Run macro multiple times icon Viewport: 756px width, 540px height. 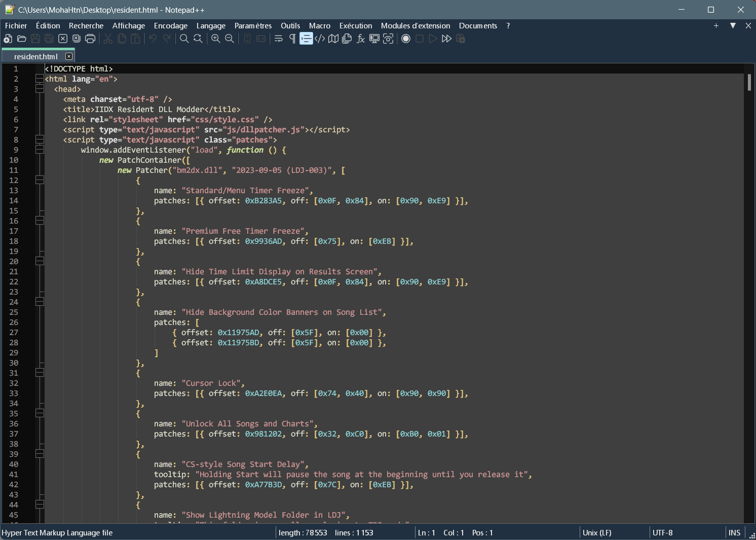446,39
